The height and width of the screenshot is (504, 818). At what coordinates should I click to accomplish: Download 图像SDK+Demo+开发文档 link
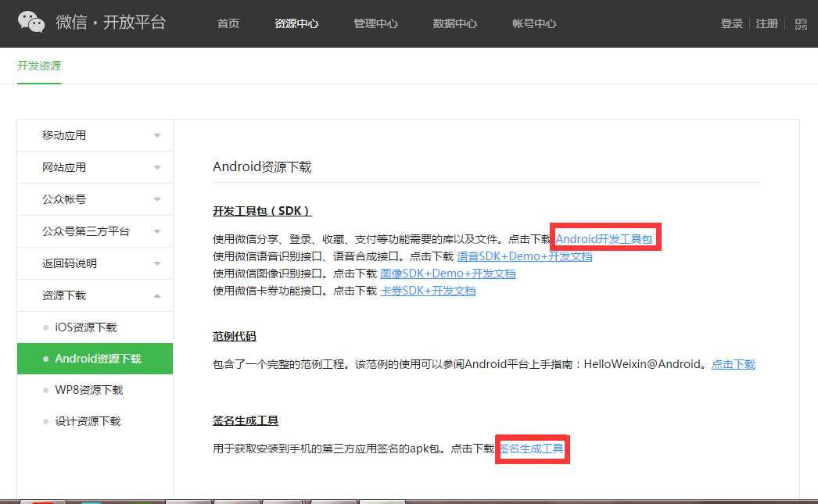447,273
